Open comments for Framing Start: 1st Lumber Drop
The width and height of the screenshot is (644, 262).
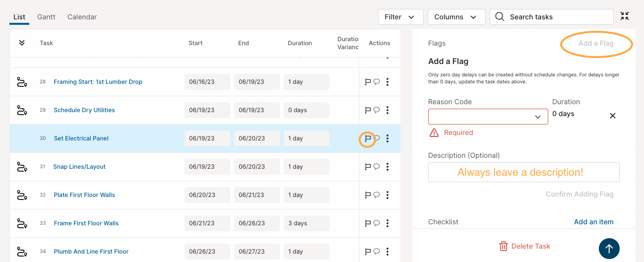(x=377, y=82)
